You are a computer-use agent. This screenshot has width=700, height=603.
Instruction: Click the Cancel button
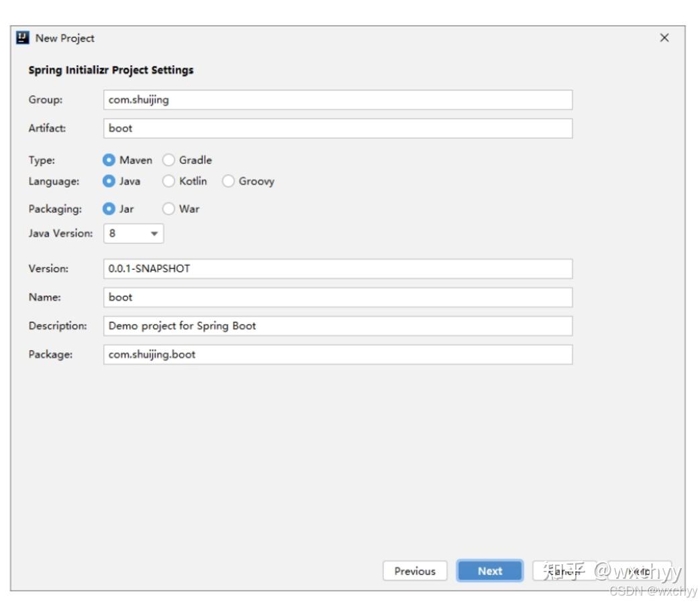[565, 571]
